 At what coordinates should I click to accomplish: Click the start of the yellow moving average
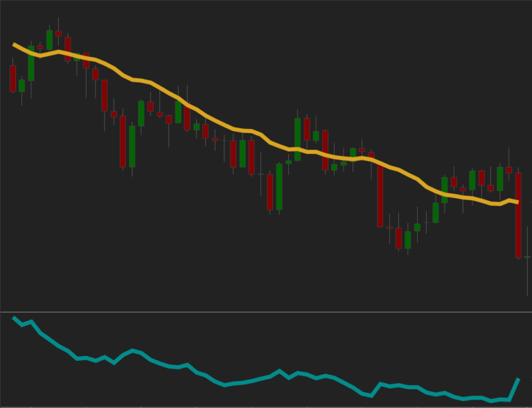tap(14, 44)
